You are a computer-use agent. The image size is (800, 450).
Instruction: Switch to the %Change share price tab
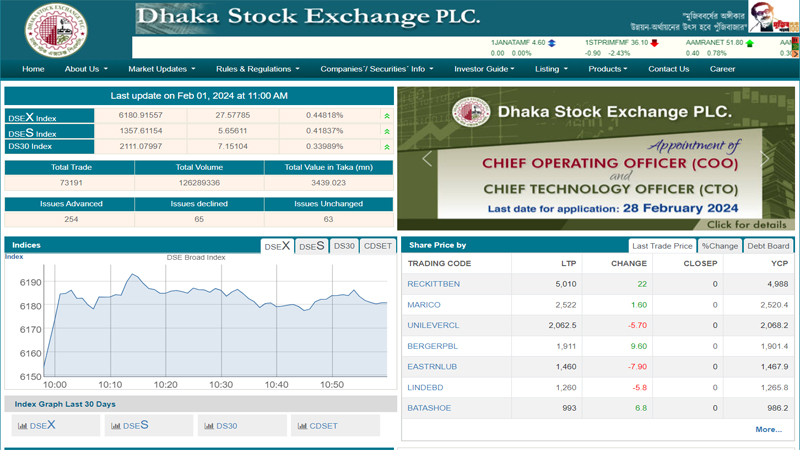[x=719, y=245]
